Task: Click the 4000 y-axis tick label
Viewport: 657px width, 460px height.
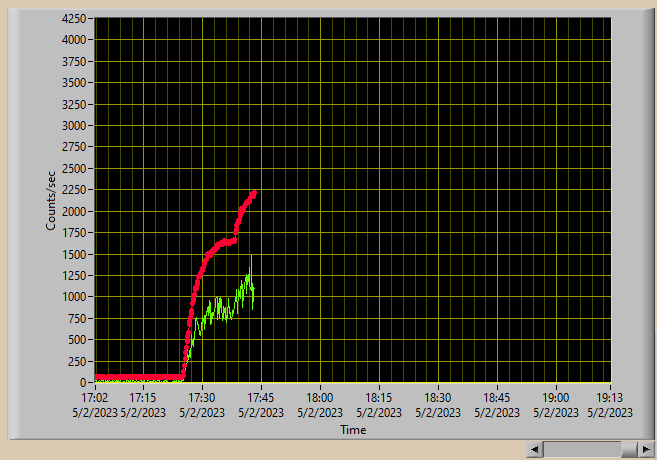Action: (74, 40)
